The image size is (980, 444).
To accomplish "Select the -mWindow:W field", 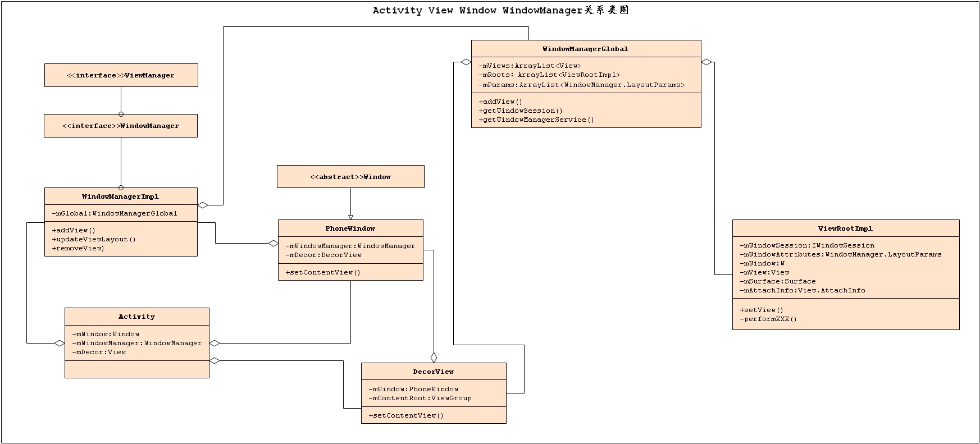I will pos(762,263).
